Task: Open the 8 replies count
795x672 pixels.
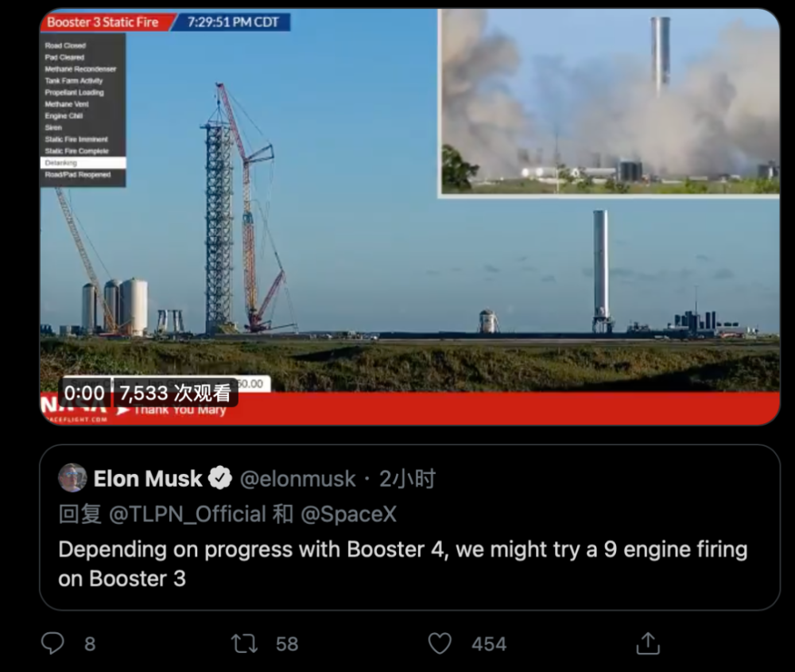Action: 90,644
